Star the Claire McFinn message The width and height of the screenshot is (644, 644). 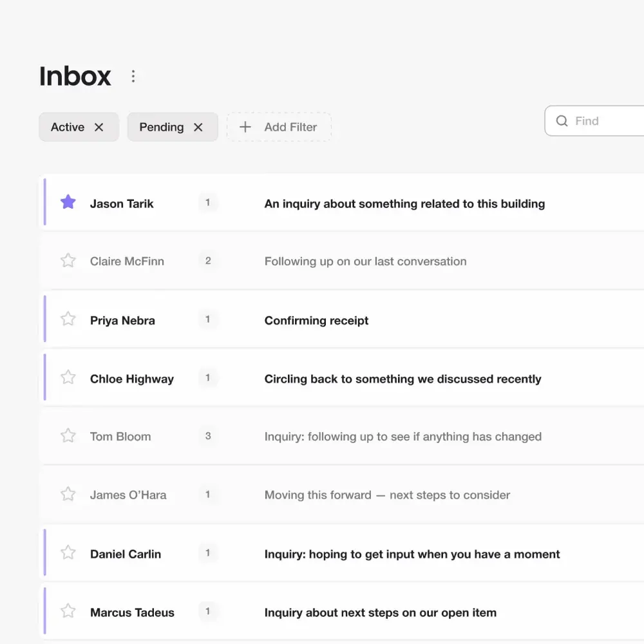(68, 260)
